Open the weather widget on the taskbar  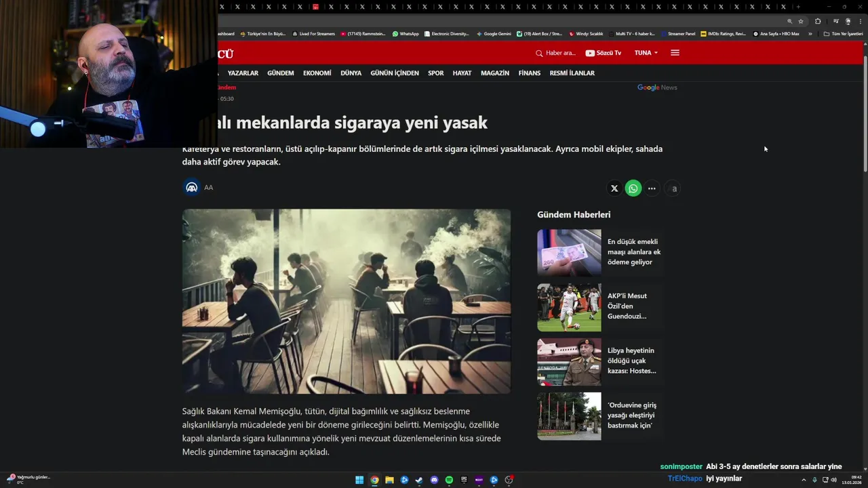click(x=28, y=479)
